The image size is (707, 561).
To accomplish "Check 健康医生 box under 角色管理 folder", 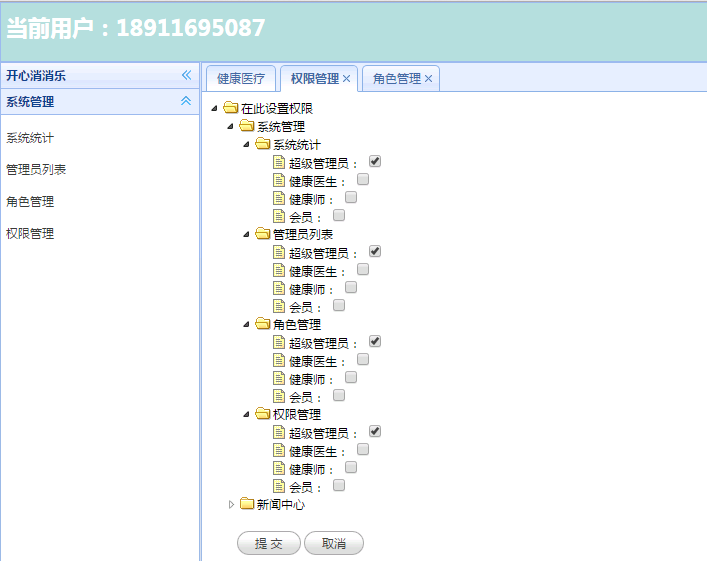I will 363,359.
